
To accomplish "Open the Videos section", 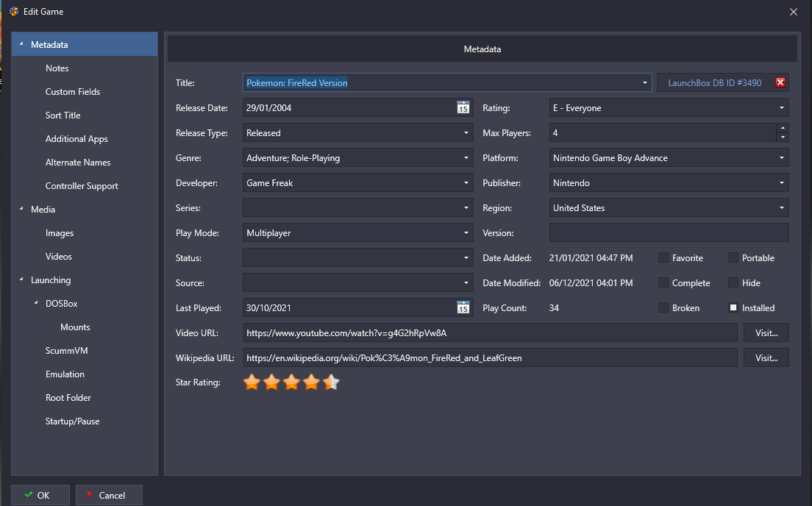I will coord(59,257).
